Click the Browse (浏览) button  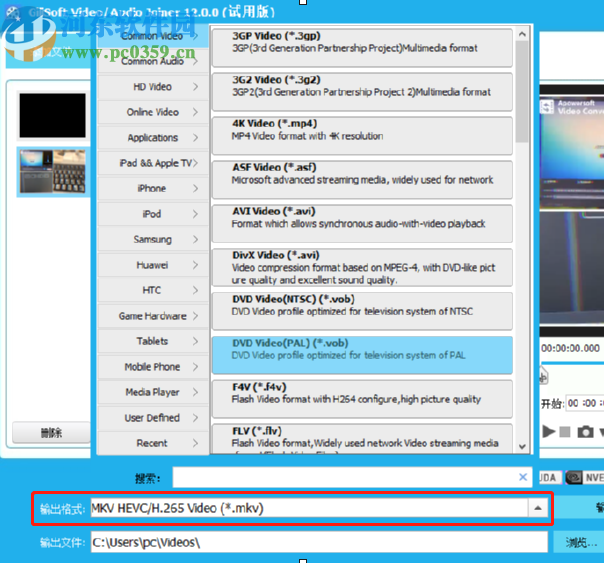pos(580,542)
